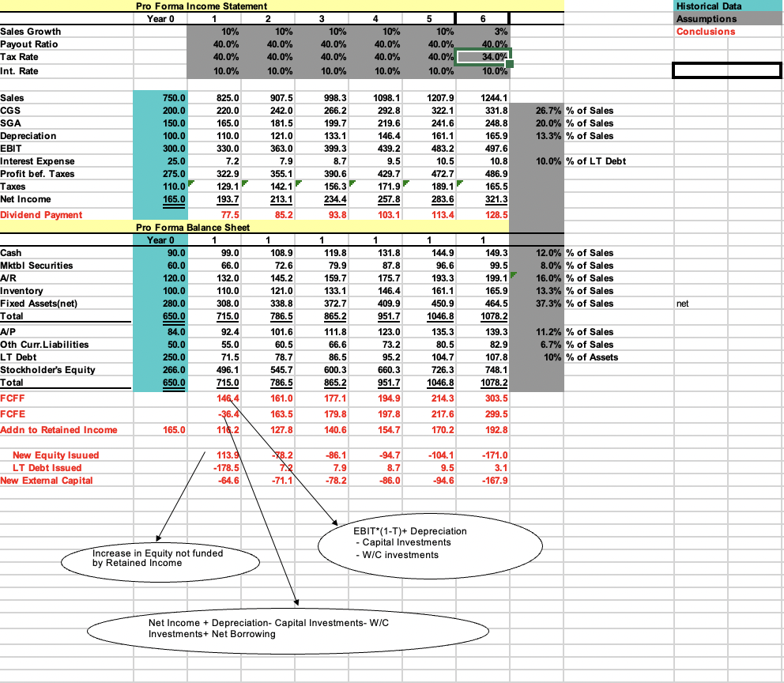The width and height of the screenshot is (784, 683).
Task: Click the empty bordered box under Assumptions
Action: tap(726, 71)
